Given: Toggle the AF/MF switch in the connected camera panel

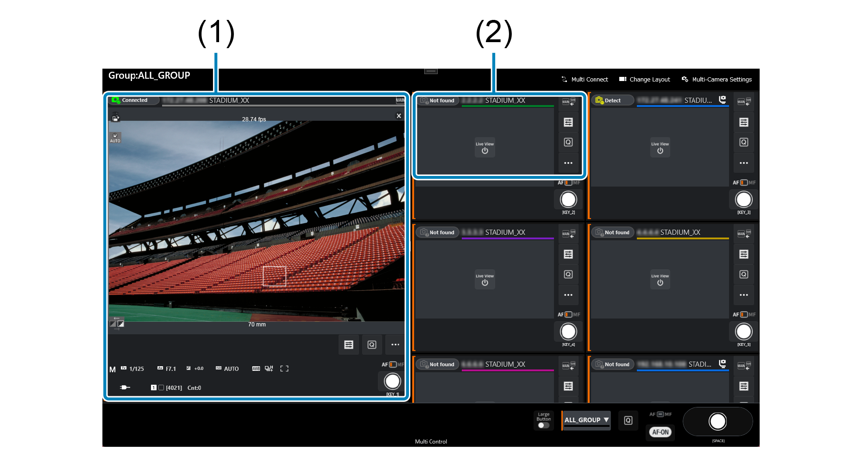Looking at the screenshot, I should point(392,365).
